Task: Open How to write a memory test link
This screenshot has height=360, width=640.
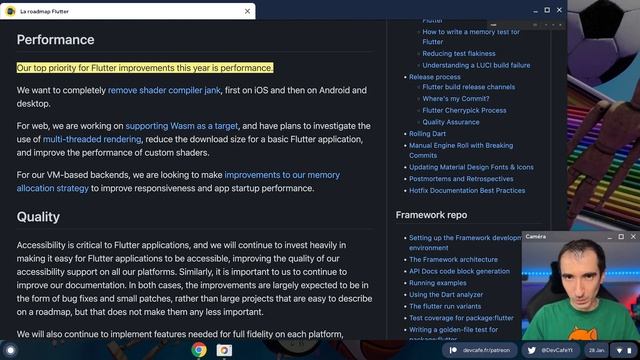Action: coord(471,37)
